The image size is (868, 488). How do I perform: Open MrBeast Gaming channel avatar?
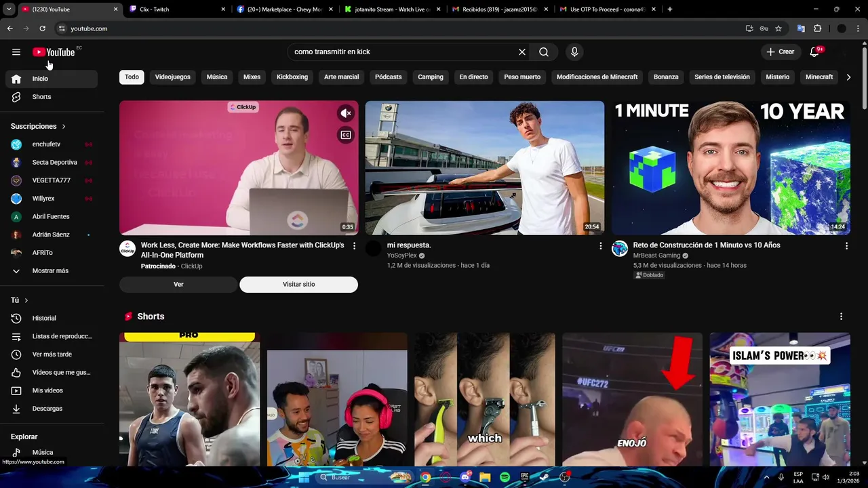tap(620, 248)
